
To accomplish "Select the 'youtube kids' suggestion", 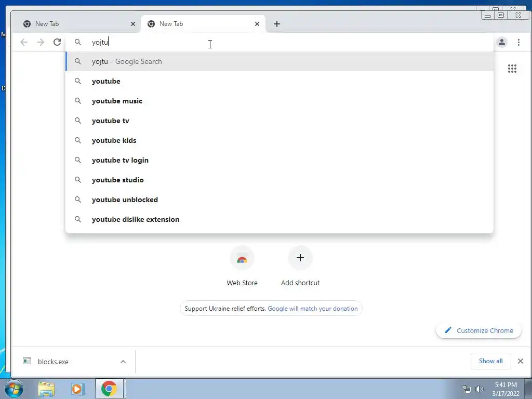I will coord(280,140).
